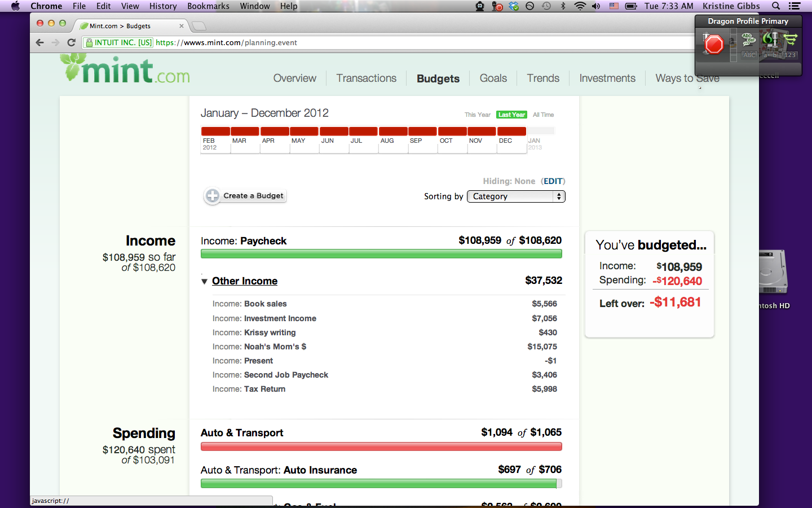Open the View menu
Screen dimensions: 812x508
(x=130, y=6)
